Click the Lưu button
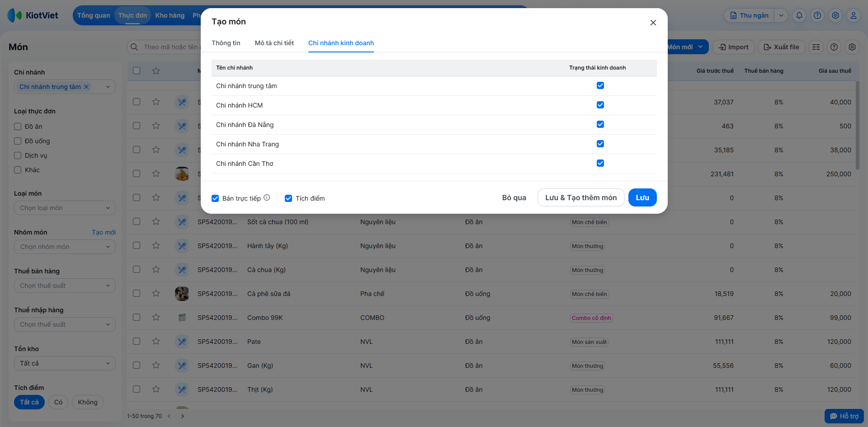Image resolution: width=868 pixels, height=427 pixels. (642, 197)
